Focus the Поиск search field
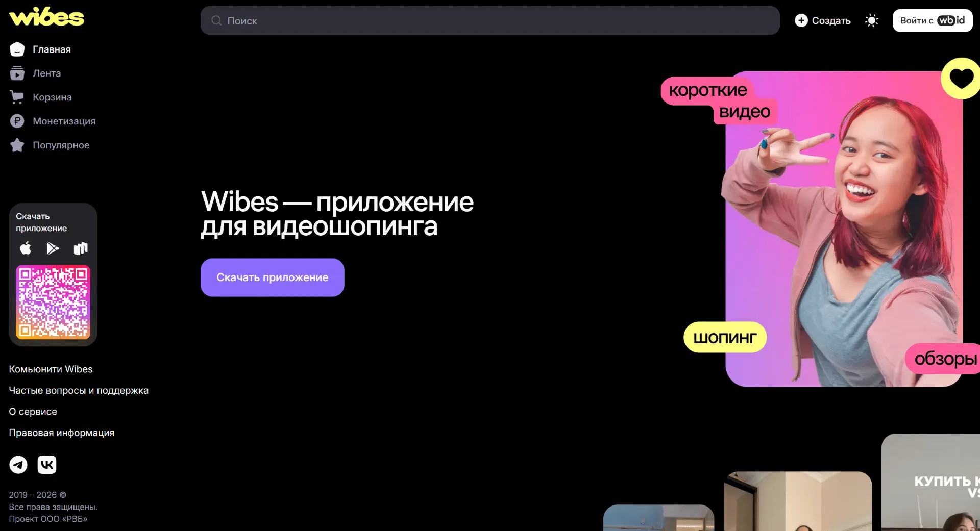The height and width of the screenshot is (531, 980). (x=490, y=20)
